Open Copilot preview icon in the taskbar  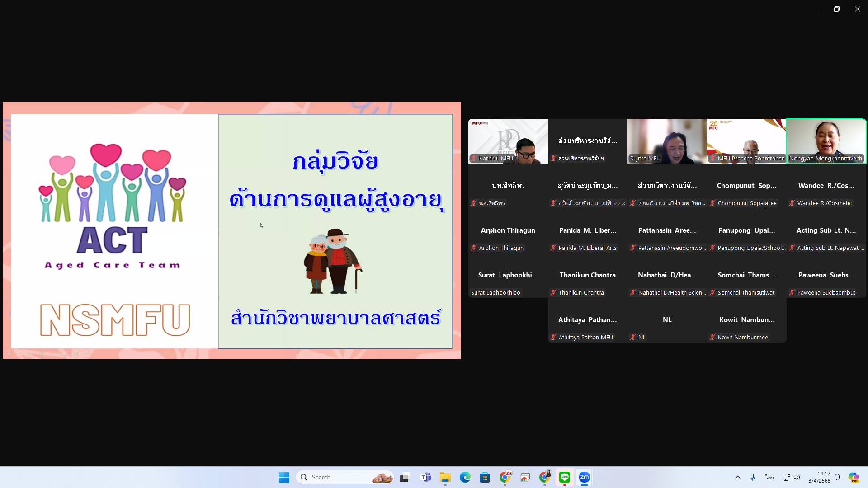854,477
